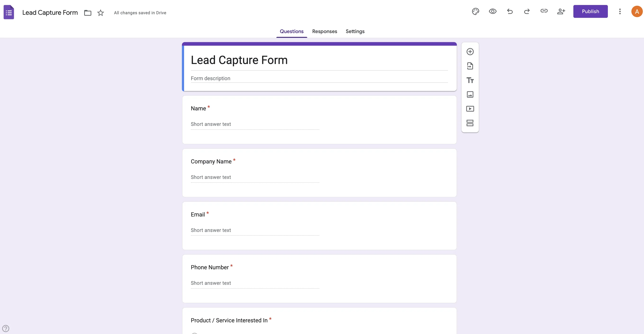The height and width of the screenshot is (334, 644).
Task: Add a title and description block
Action: [x=470, y=80]
